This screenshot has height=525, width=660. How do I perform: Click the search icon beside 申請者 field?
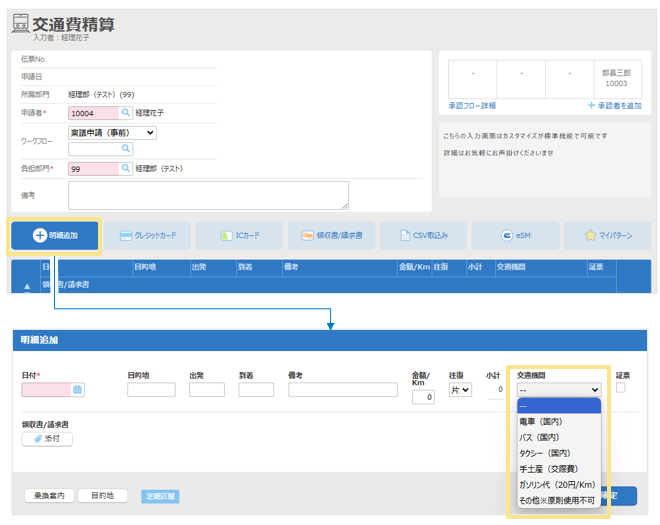click(x=126, y=113)
